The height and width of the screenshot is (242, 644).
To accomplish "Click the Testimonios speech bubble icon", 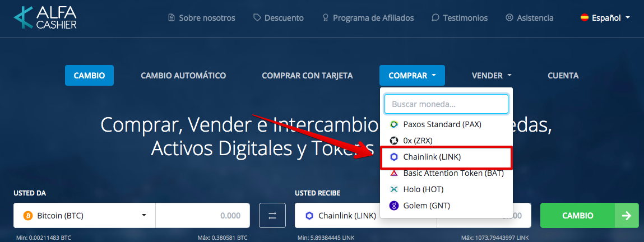I will click(435, 17).
